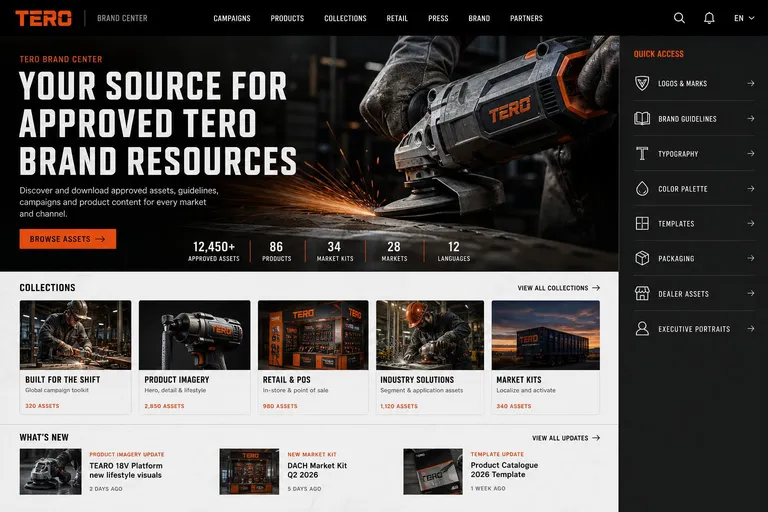The height and width of the screenshot is (512, 768).
Task: Click arrow next to Typography
Action: [x=750, y=153]
